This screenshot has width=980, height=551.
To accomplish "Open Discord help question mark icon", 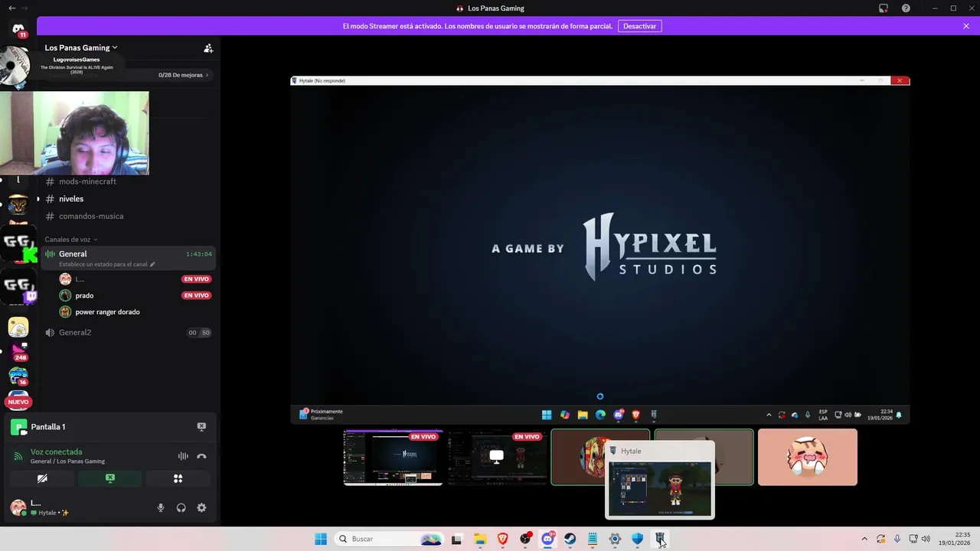I will [x=906, y=8].
